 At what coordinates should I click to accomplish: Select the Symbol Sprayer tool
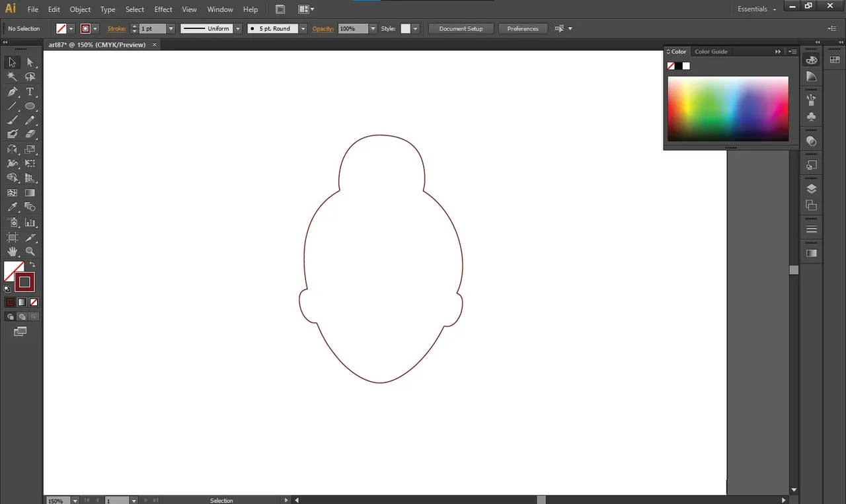tap(12, 223)
